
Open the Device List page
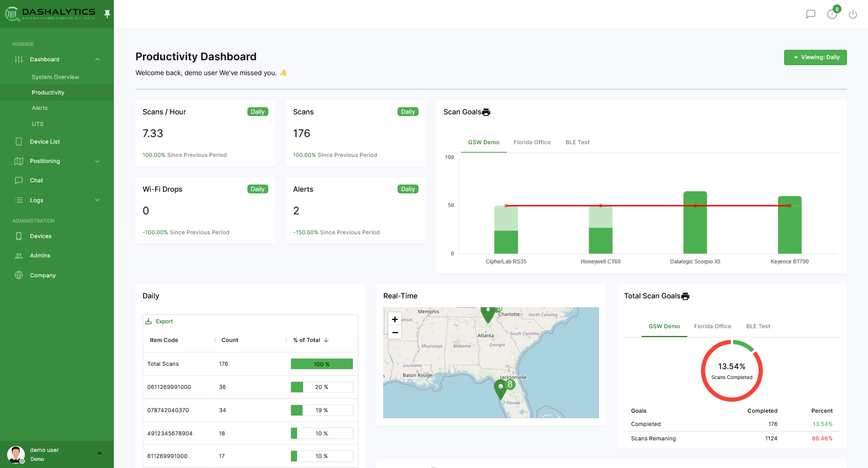pos(45,142)
